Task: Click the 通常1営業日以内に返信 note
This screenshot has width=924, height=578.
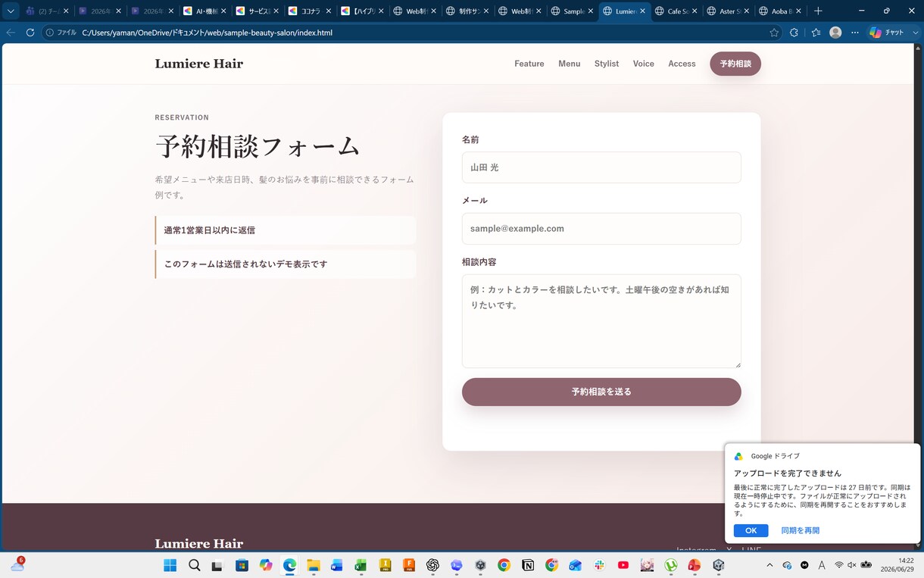Action: 286,230
